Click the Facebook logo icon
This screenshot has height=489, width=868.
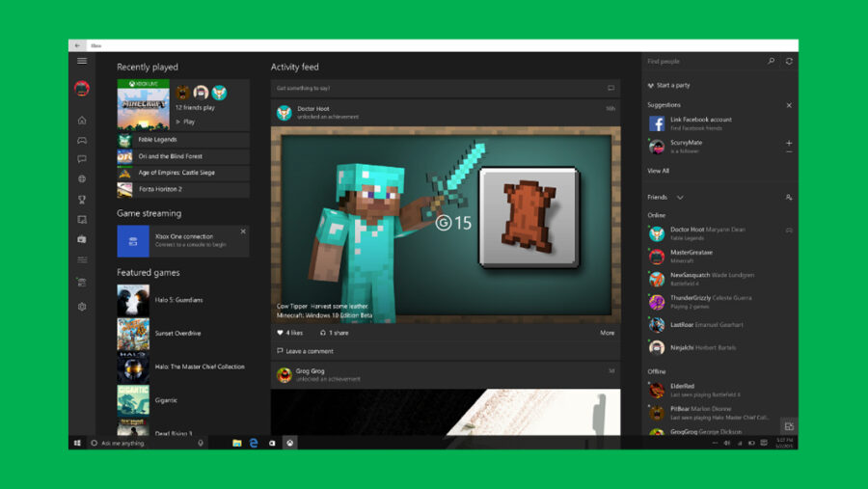pos(657,123)
